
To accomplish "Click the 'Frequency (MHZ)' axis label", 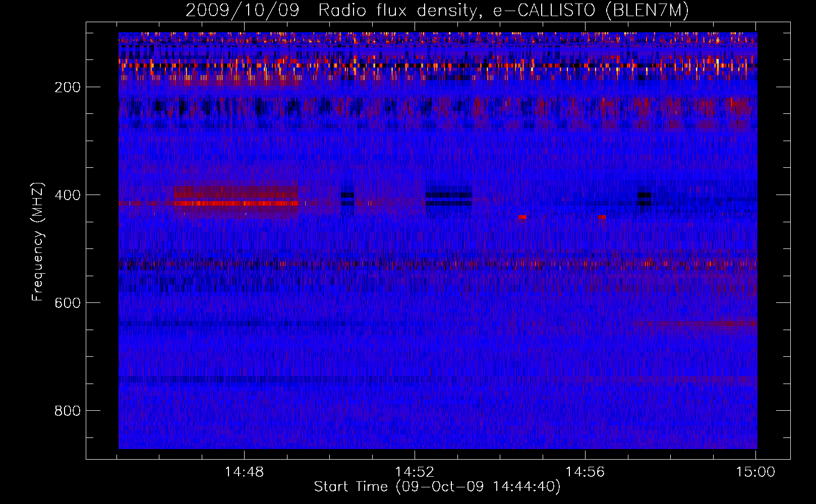I will [x=38, y=241].
